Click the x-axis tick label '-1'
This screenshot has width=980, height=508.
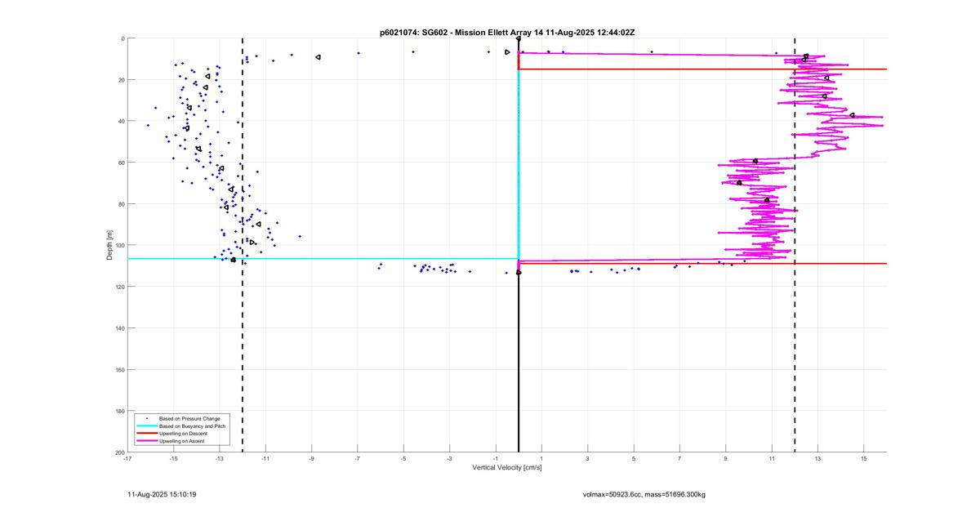pyautogui.click(x=496, y=459)
